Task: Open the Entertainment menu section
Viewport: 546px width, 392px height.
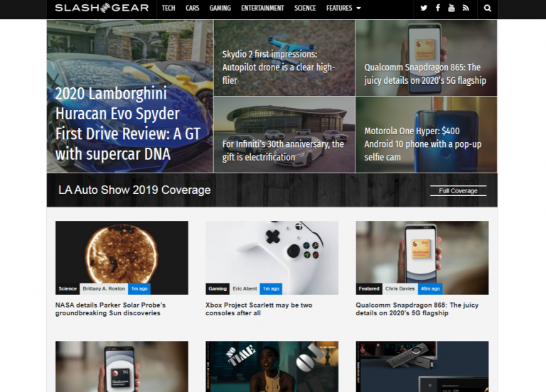Action: [x=262, y=8]
